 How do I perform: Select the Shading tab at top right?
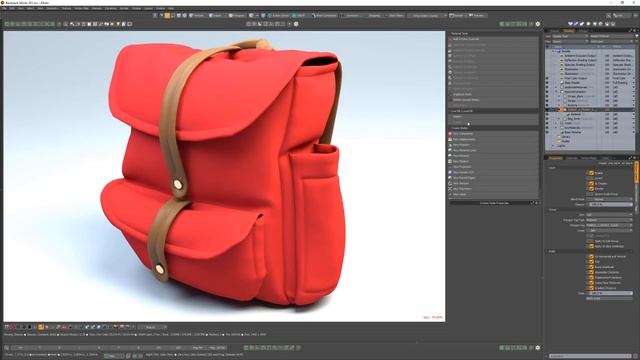pyautogui.click(x=568, y=31)
